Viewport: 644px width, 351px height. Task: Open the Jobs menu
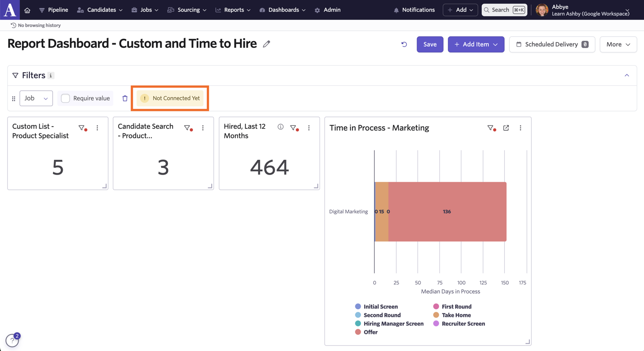coord(145,10)
